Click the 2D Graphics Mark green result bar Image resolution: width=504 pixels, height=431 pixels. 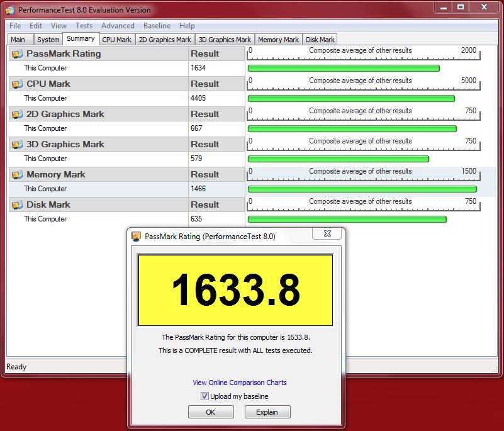click(352, 128)
